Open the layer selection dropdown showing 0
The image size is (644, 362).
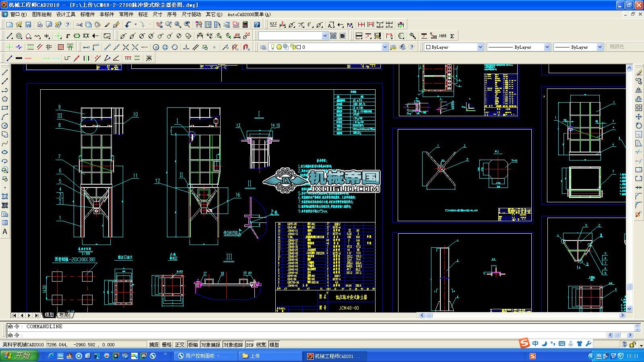tap(386, 47)
